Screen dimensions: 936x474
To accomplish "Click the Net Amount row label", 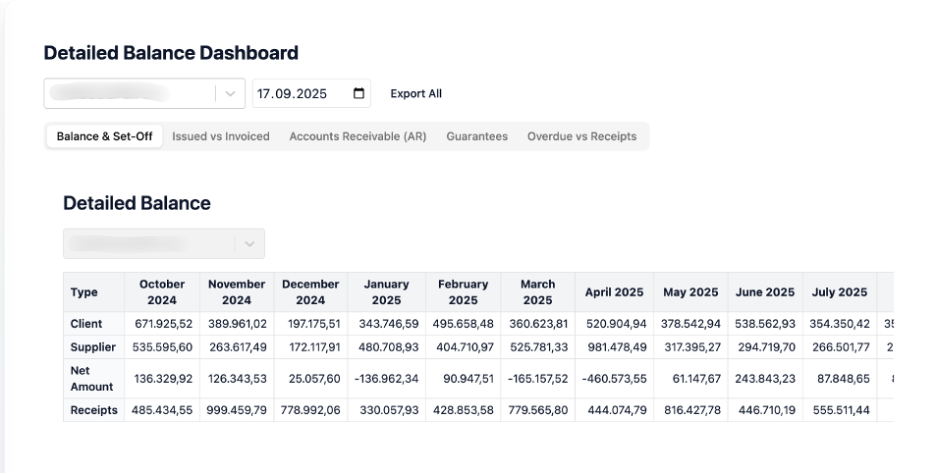I will (92, 377).
